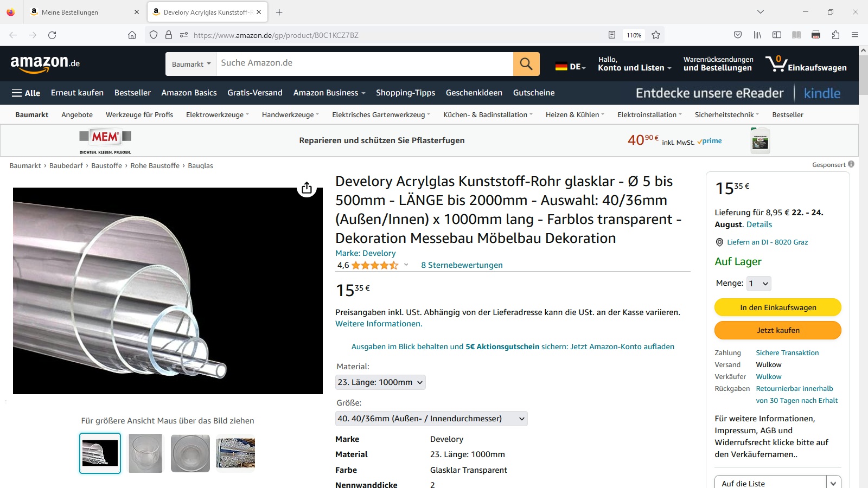Open the Marke: Develory link
Image resolution: width=868 pixels, height=488 pixels.
(x=365, y=253)
